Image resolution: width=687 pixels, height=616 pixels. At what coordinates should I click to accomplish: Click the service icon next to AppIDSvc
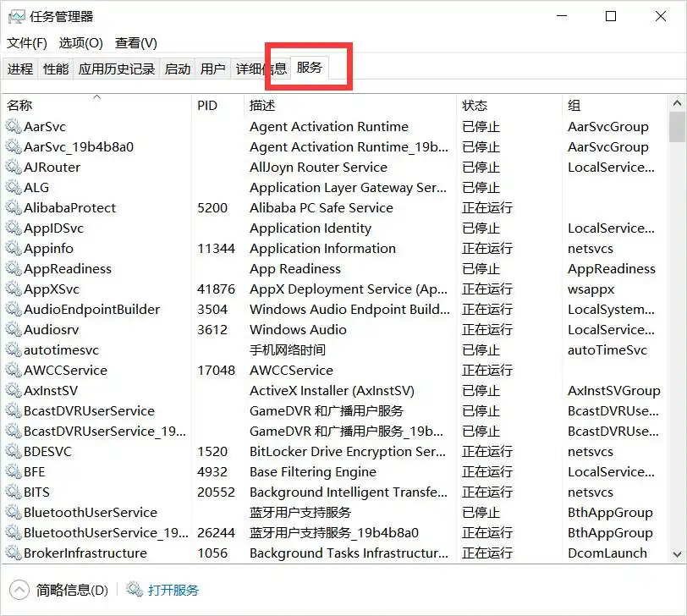(x=14, y=228)
